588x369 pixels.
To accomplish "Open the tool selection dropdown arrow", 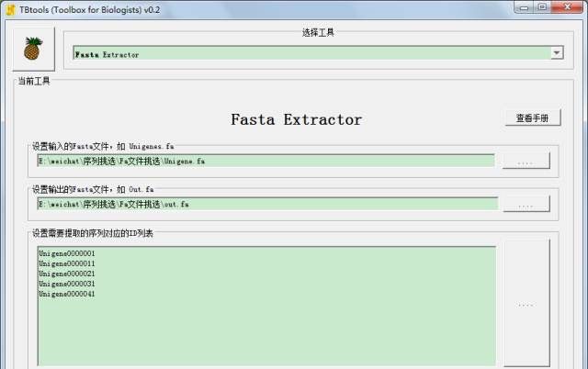I will coord(557,53).
